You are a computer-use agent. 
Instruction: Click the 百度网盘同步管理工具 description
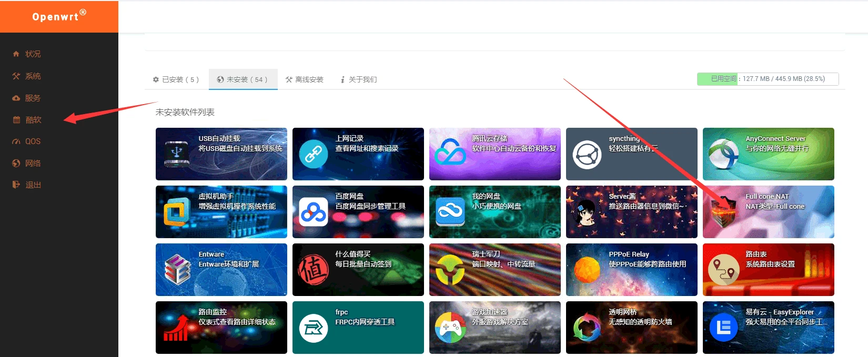pos(370,207)
